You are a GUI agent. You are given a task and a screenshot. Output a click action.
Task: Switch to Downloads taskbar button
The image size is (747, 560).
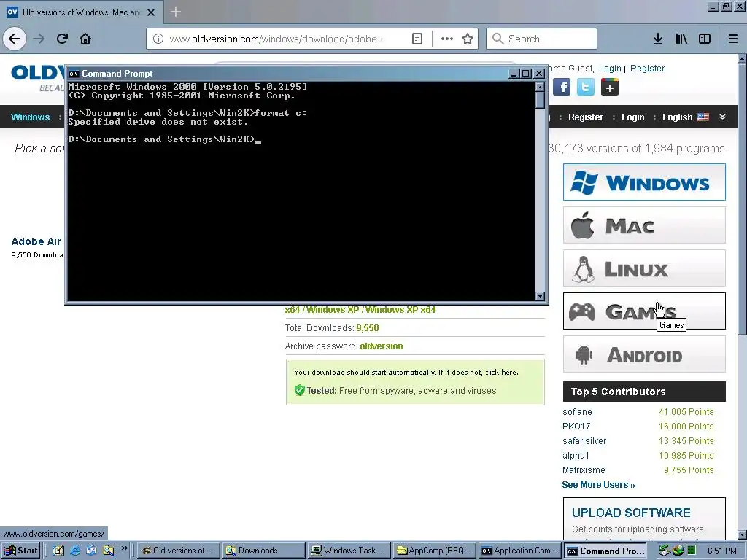click(x=263, y=551)
